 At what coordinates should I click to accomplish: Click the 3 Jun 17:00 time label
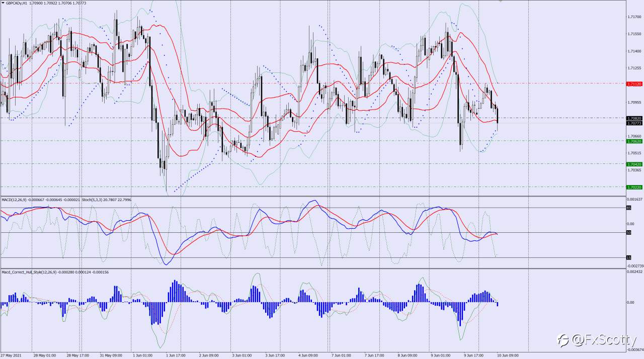(x=275, y=355)
